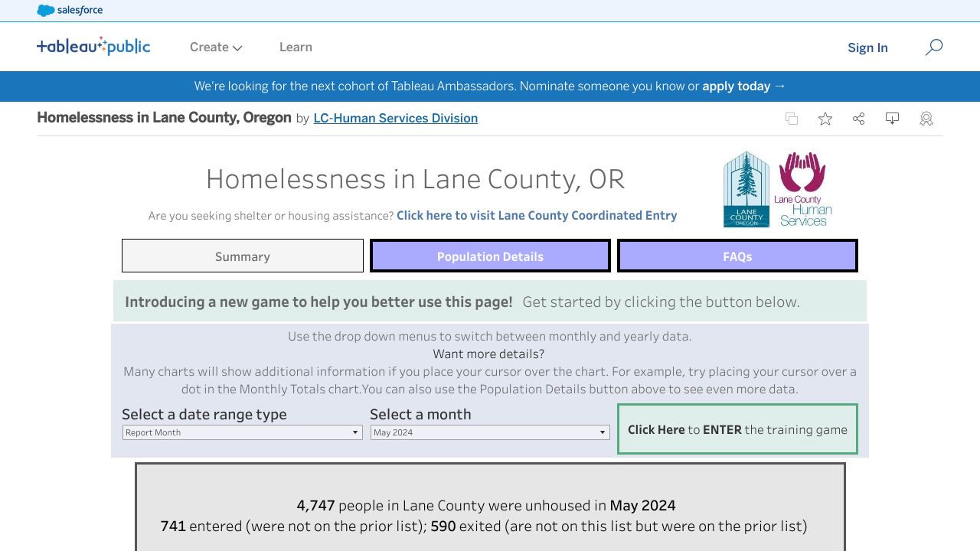
Task: Expand the date range type dropdown
Action: coord(242,432)
